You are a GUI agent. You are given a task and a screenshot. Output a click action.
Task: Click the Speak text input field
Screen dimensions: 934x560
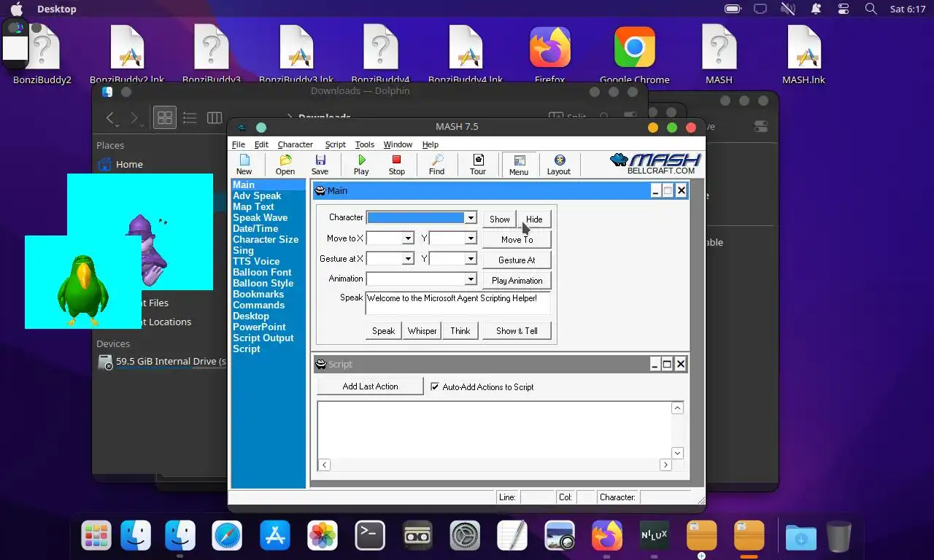pos(458,303)
